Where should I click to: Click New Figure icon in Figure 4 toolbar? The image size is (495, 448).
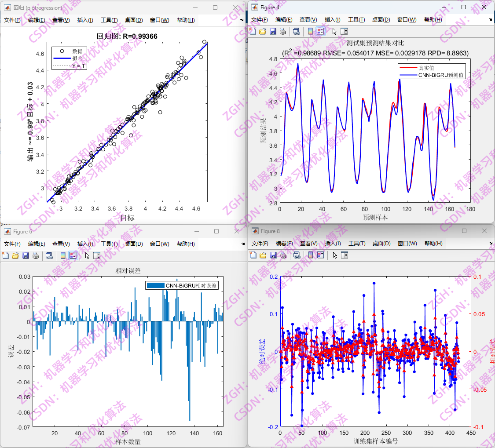(x=253, y=31)
